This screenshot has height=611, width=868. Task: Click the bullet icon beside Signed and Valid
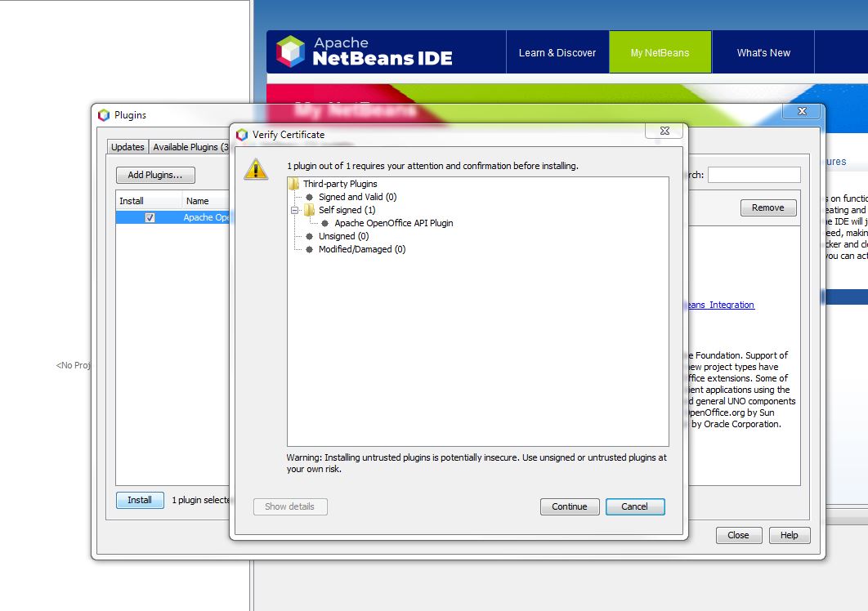[x=310, y=197]
